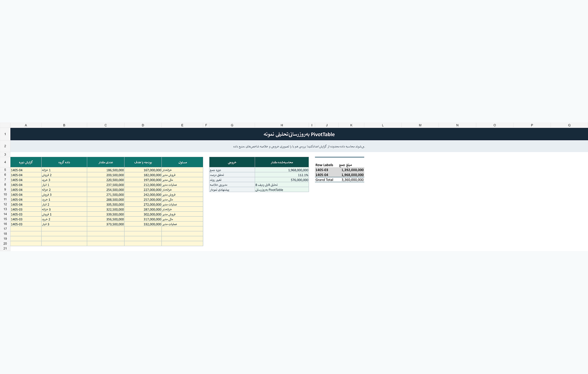Select column C header

pos(106,125)
